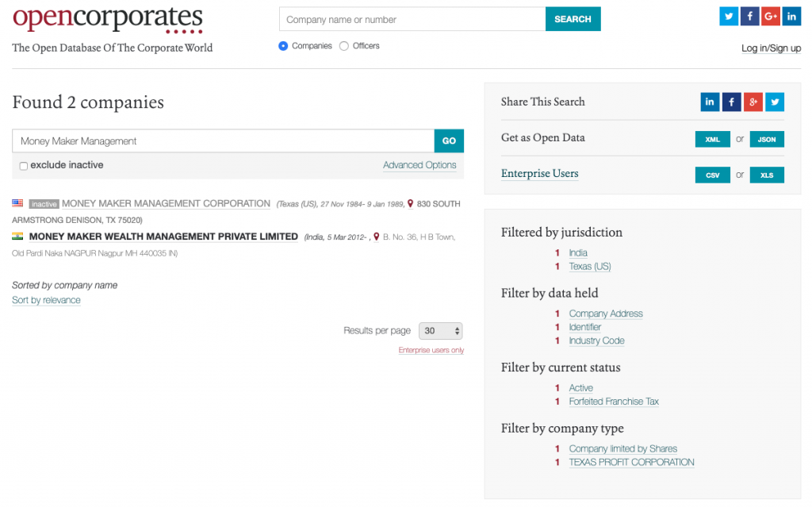Click the Found 2 companies heading

pos(88,102)
